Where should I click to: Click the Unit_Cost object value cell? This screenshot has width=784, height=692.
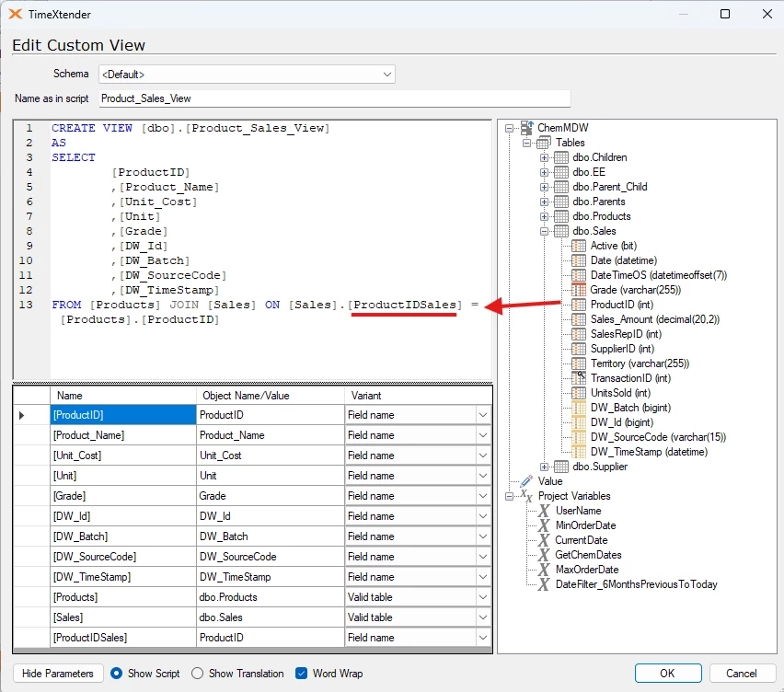tap(271, 456)
